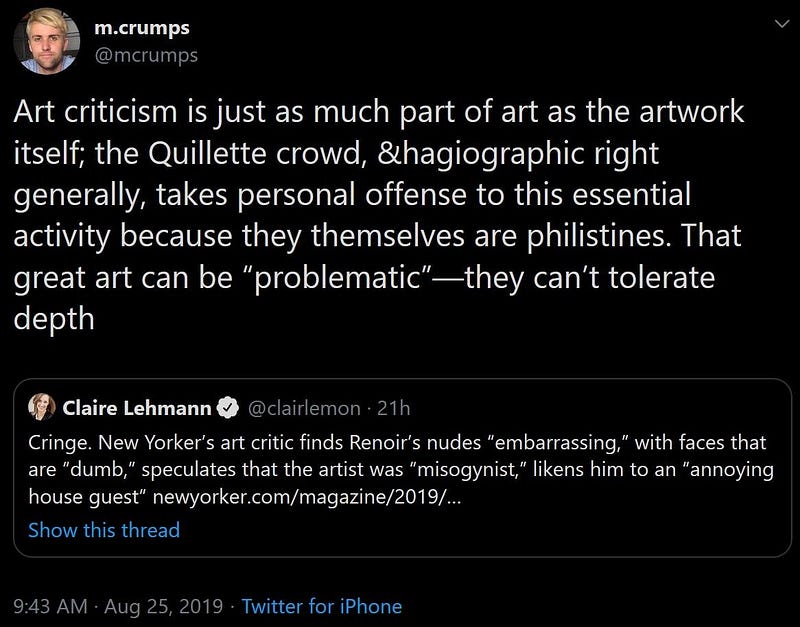The image size is (800, 627).
Task: Open Claire Lehmann's name in quoted tweet
Action: (x=135, y=407)
